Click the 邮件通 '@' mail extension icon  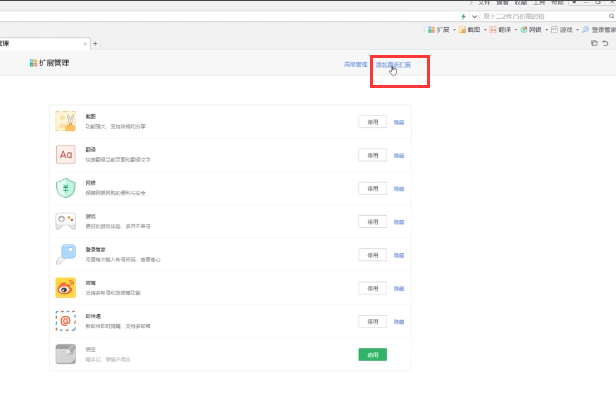point(66,321)
